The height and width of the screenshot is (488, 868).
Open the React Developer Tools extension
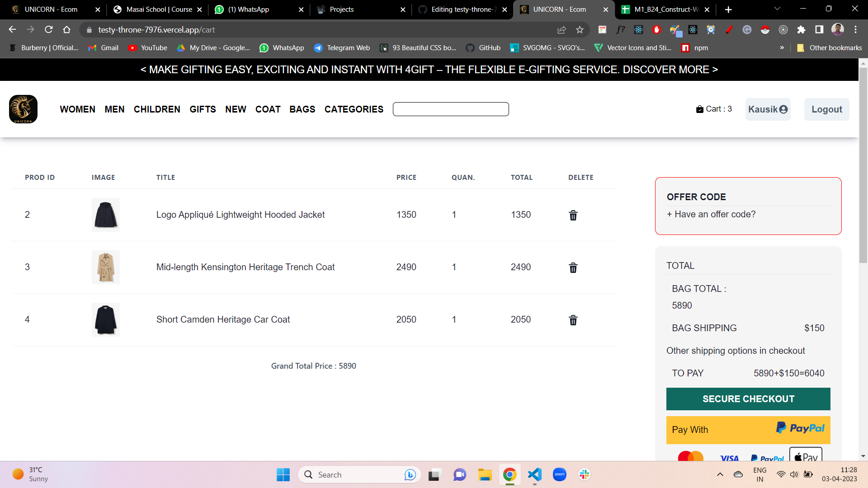638,30
